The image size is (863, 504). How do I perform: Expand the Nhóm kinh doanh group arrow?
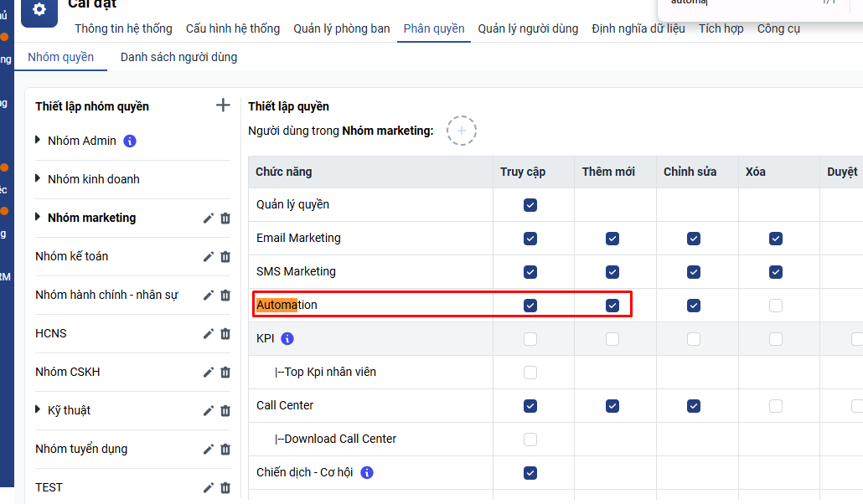[x=39, y=179]
